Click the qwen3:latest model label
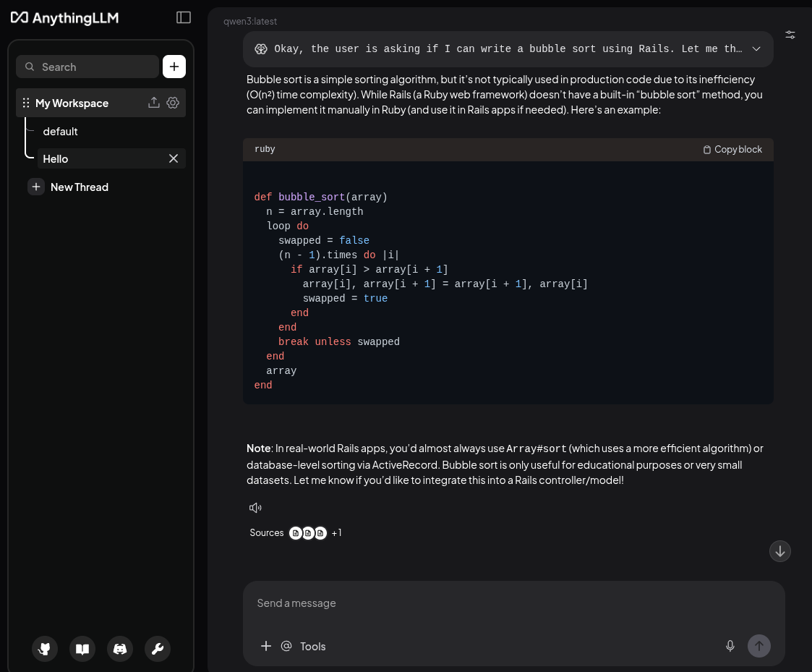The width and height of the screenshot is (812, 672). click(x=250, y=21)
